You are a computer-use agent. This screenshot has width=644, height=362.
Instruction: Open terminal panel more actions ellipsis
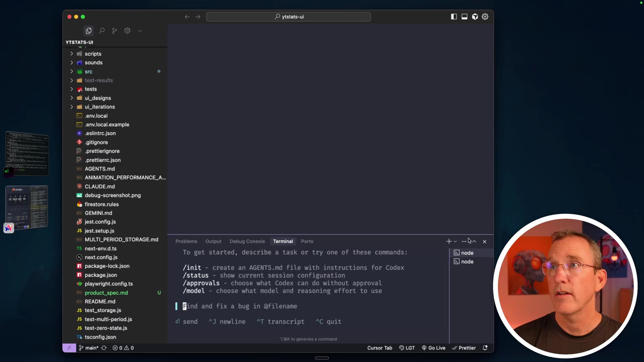coord(464,241)
